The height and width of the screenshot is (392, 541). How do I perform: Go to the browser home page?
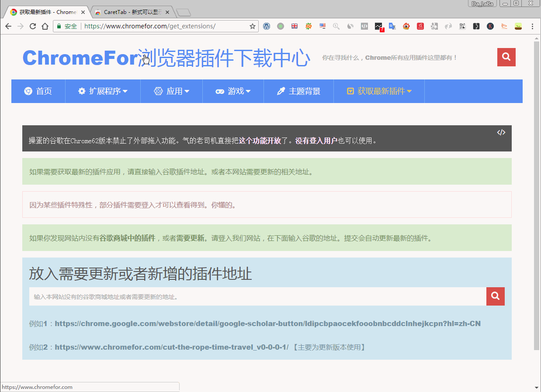(45, 26)
